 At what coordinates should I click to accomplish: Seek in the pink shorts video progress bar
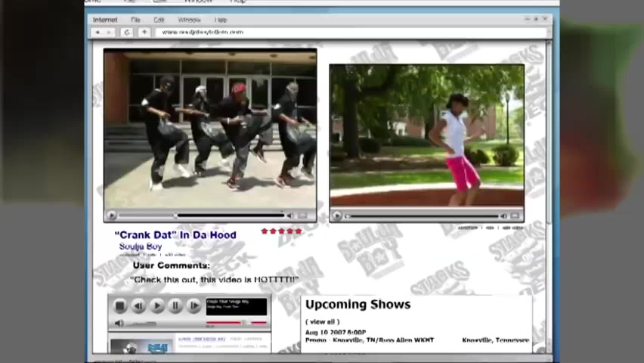click(x=423, y=216)
